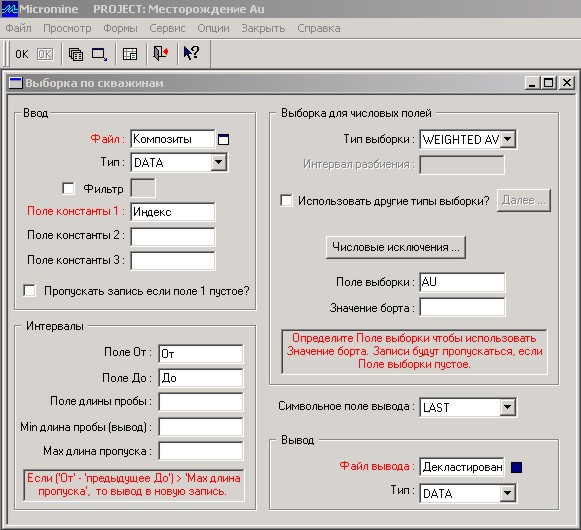Click the forms list toolbar icon
The width and height of the screenshot is (581, 530).
pyautogui.click(x=76, y=54)
